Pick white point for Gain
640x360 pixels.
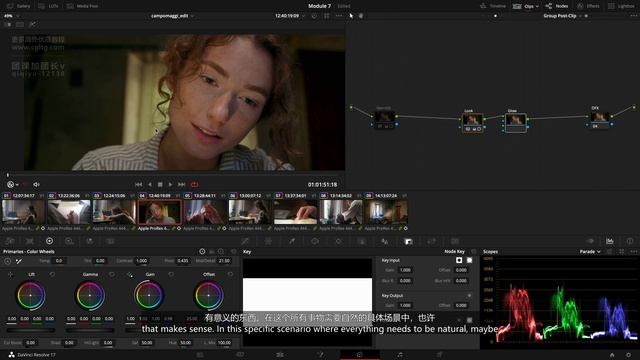[129, 275]
